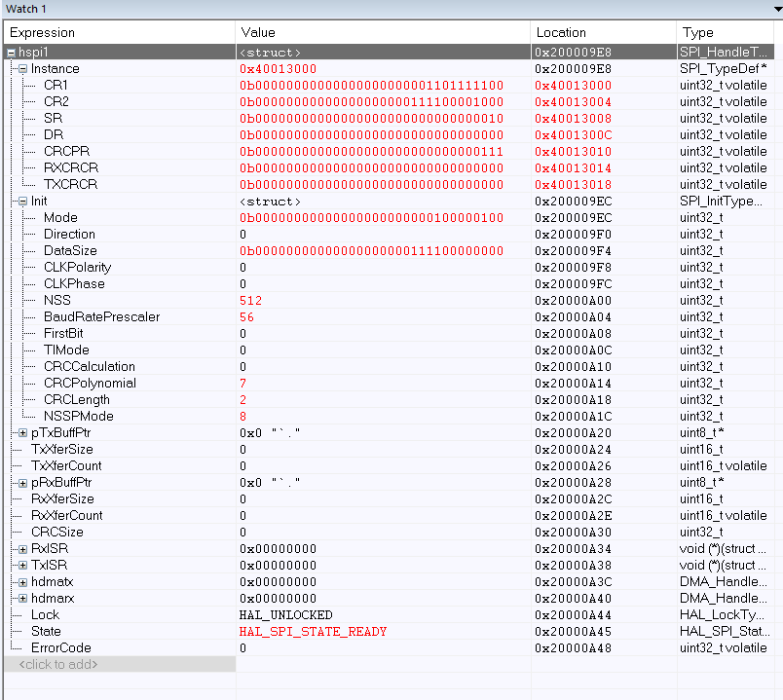Select the BaudRatePrescaler field row
The height and width of the screenshot is (700, 783).
[389, 317]
